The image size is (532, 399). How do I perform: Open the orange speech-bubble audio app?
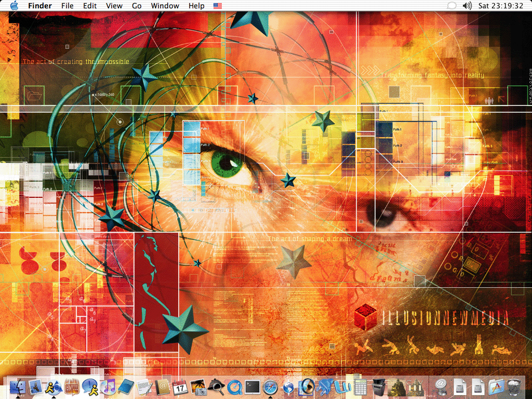pos(71,387)
